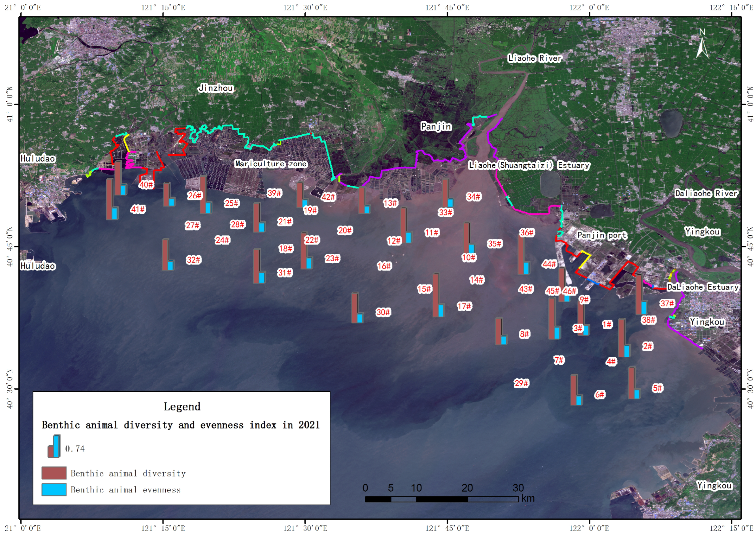
Task: Click the Daliaohe River label
Action: 706,193
